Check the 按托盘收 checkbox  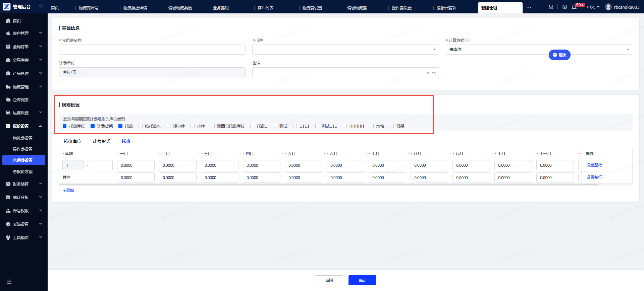click(141, 126)
